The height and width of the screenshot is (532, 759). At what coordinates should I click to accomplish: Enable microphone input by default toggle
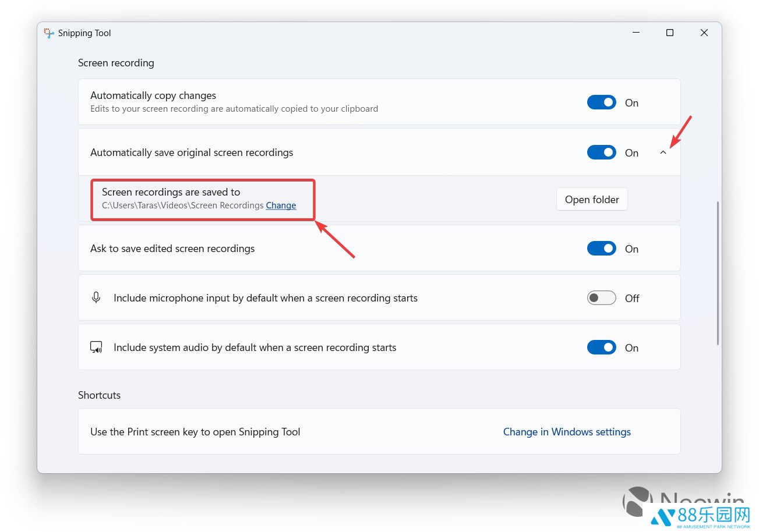[601, 298]
